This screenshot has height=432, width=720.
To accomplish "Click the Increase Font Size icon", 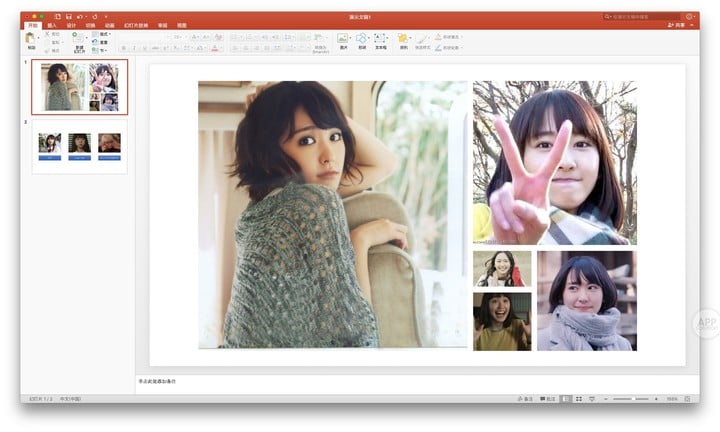I will pos(194,37).
